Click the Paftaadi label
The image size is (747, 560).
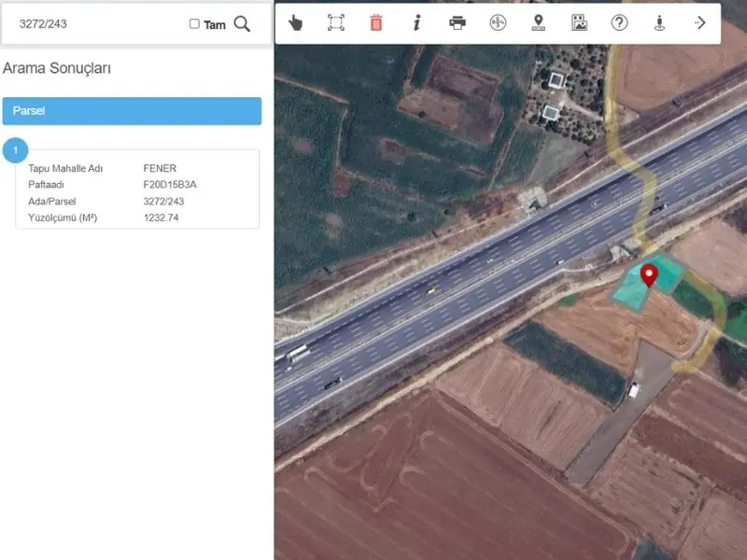pos(46,184)
